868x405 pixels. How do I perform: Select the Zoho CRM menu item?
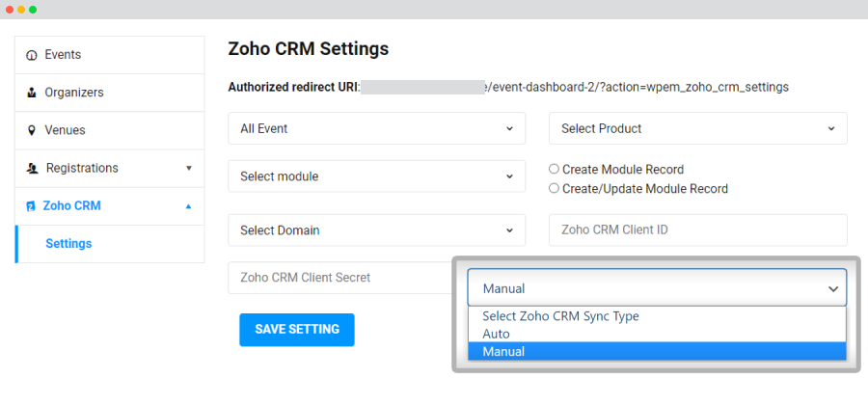tap(110, 205)
